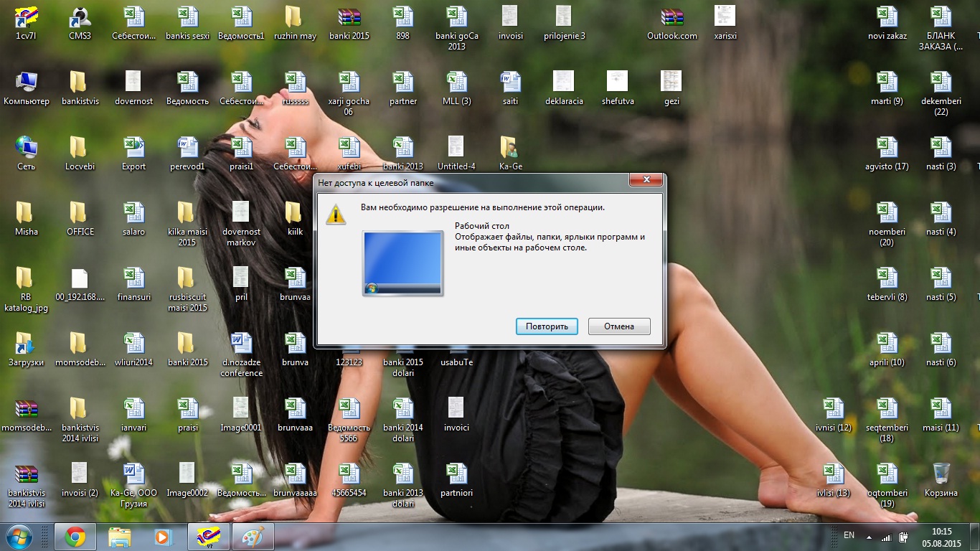Select the rusbiscuit maisi 2015 folder

click(187, 289)
